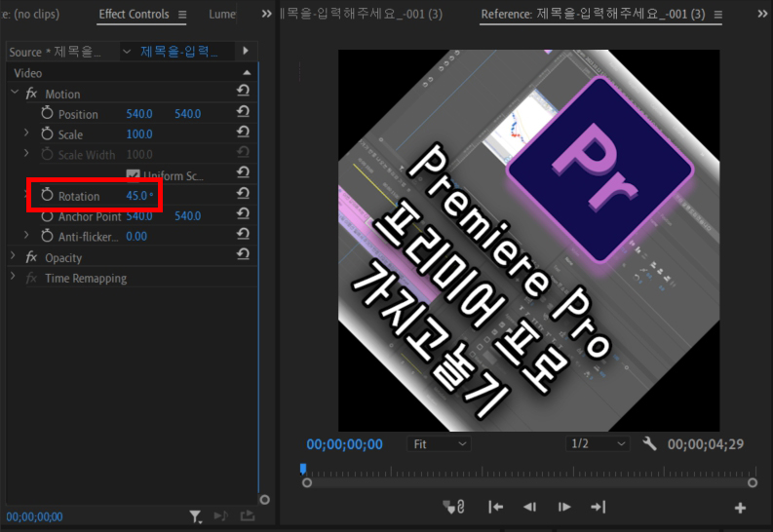Click Effect Controls vertical scroll handle
This screenshot has height=532, width=773.
tap(265, 500)
